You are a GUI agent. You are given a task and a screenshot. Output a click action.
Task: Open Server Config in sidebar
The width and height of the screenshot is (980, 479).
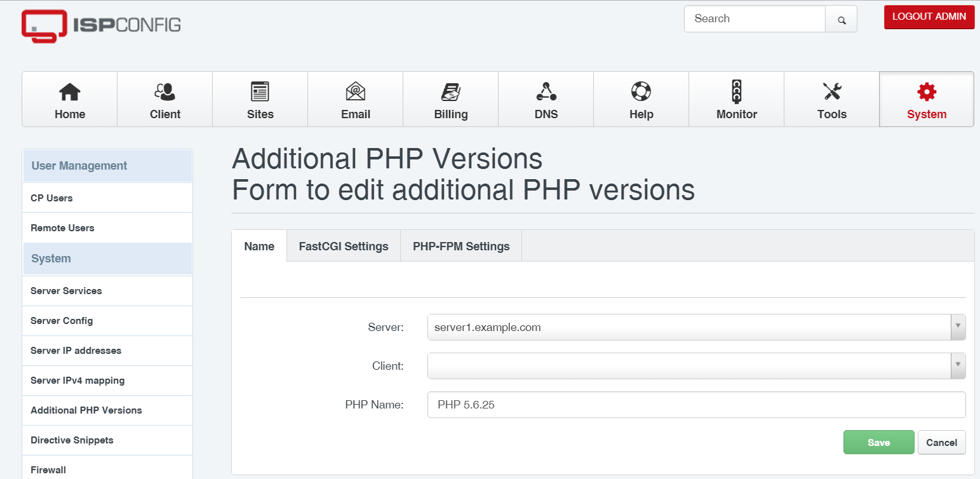(x=107, y=321)
